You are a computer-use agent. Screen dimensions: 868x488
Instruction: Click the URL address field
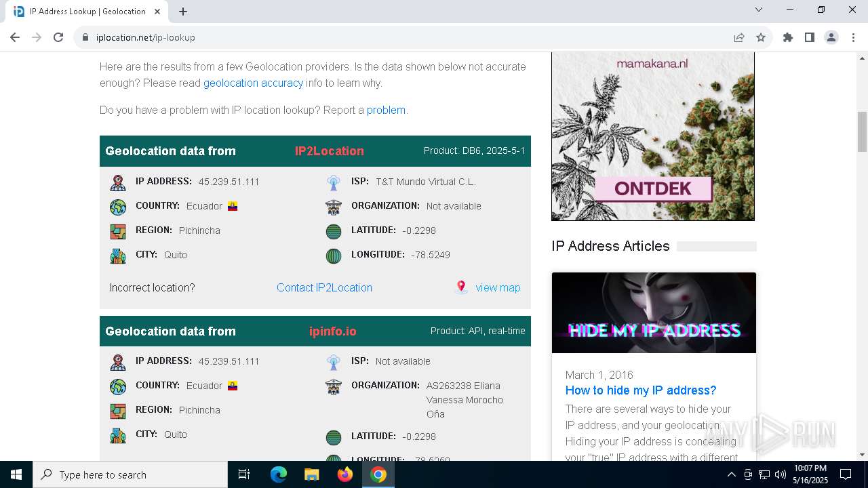[x=407, y=37]
